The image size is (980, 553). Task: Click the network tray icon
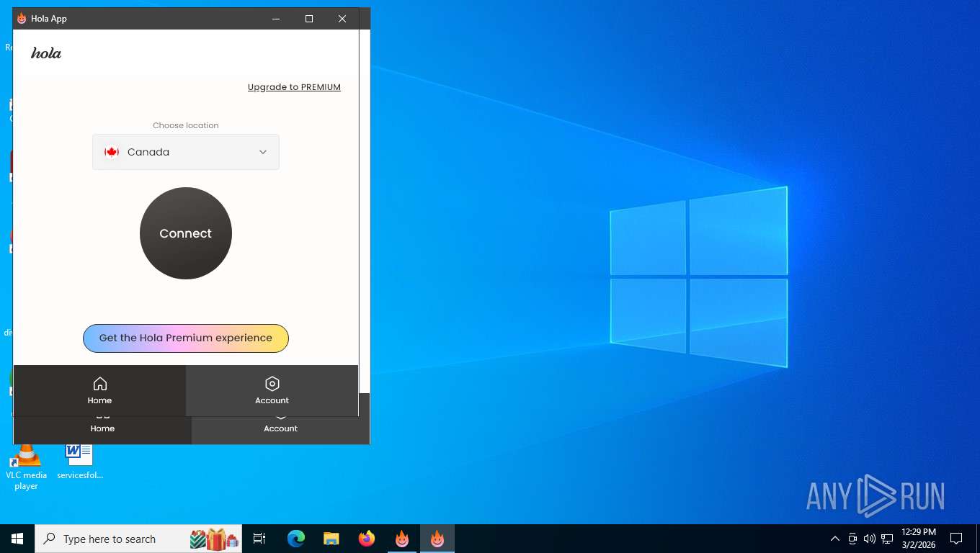(x=887, y=539)
